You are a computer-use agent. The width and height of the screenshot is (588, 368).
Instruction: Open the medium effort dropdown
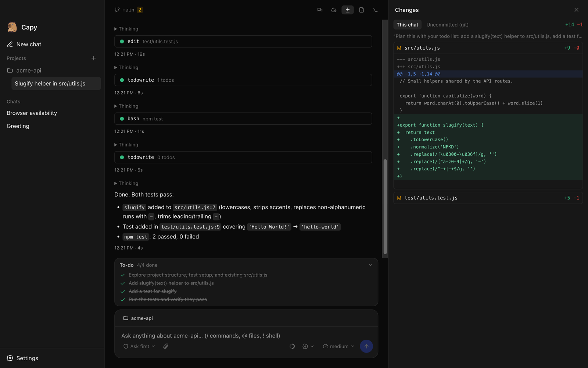tap(338, 346)
